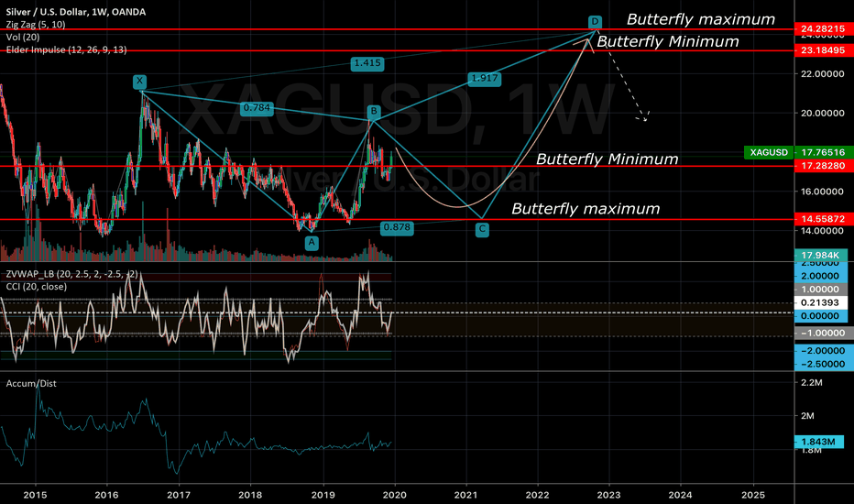Click the 2015 label on time axis

[36, 495]
